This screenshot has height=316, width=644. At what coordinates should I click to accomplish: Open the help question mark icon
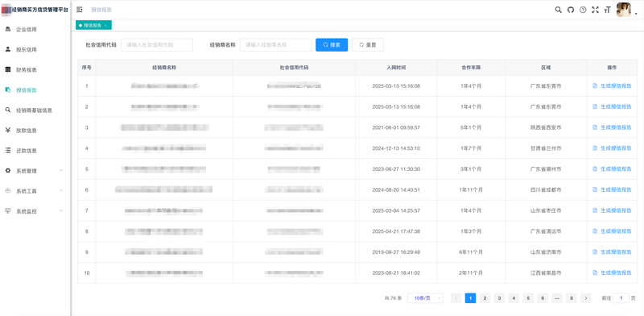pos(583,10)
